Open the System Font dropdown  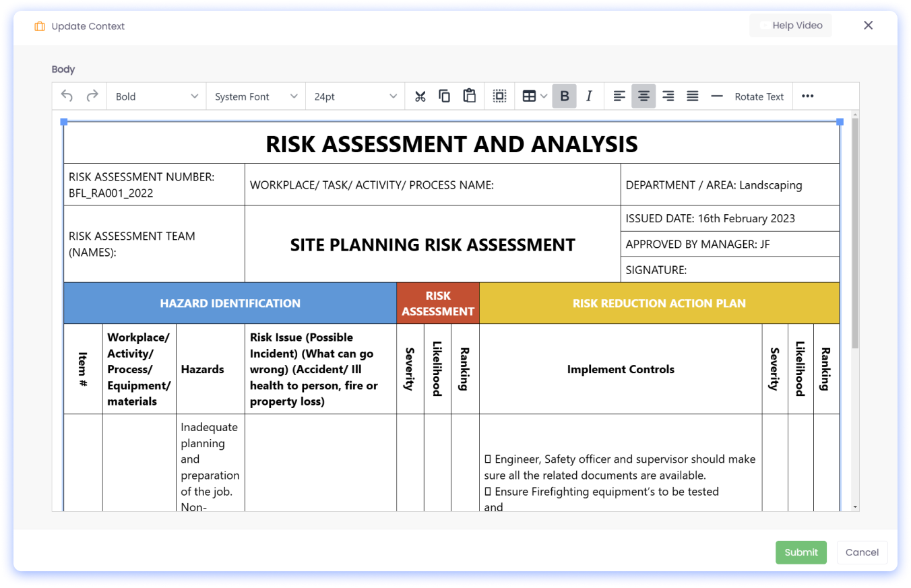click(x=255, y=96)
